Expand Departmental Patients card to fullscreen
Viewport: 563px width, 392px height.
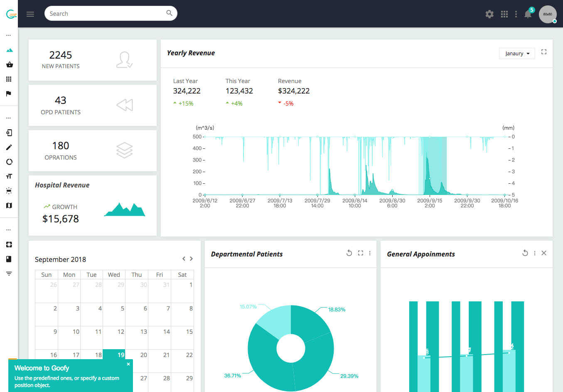(x=360, y=253)
